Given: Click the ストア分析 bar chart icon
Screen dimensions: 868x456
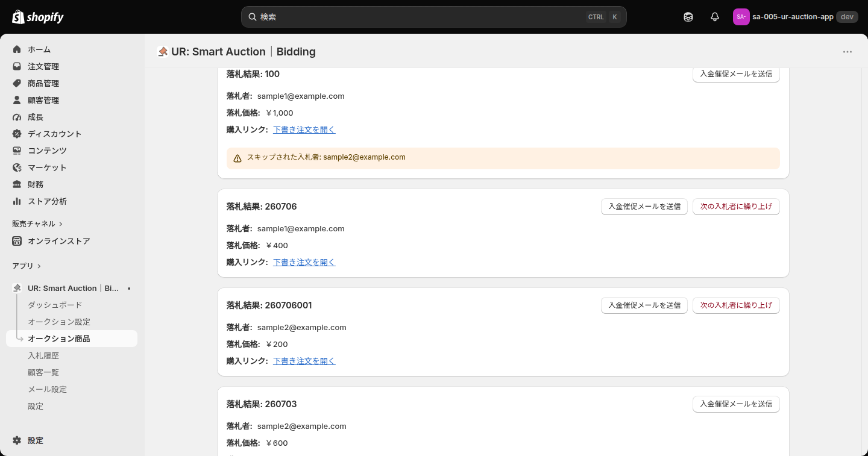Looking at the screenshot, I should point(17,201).
